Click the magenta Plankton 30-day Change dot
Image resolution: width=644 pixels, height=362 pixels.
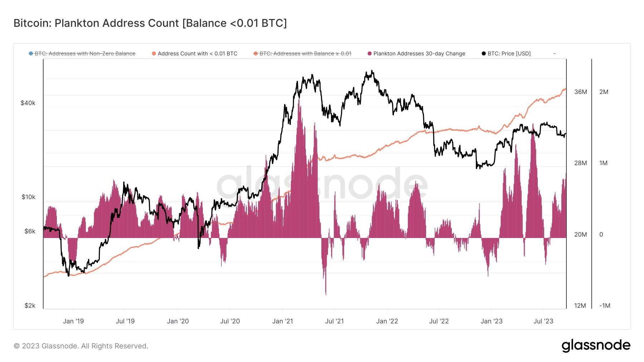[370, 54]
